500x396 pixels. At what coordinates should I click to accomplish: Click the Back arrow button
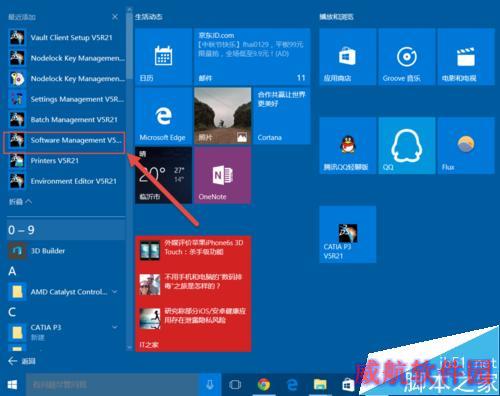[x=13, y=361]
